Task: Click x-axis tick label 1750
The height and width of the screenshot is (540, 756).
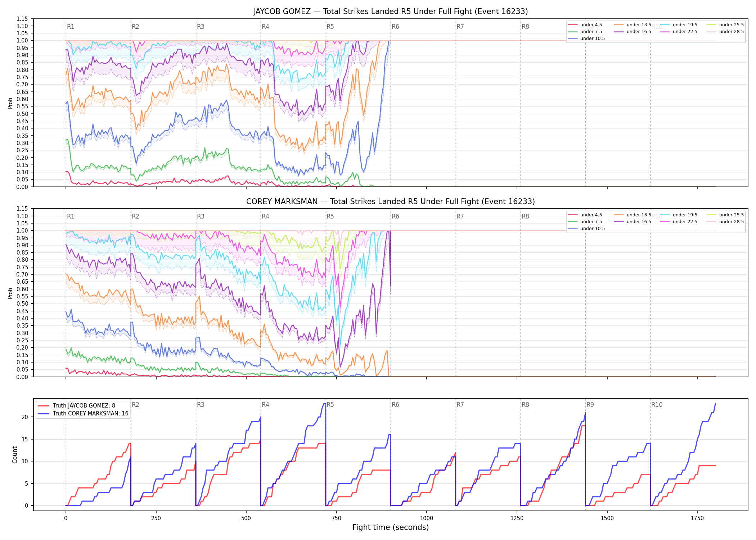Action: pyautogui.click(x=697, y=518)
